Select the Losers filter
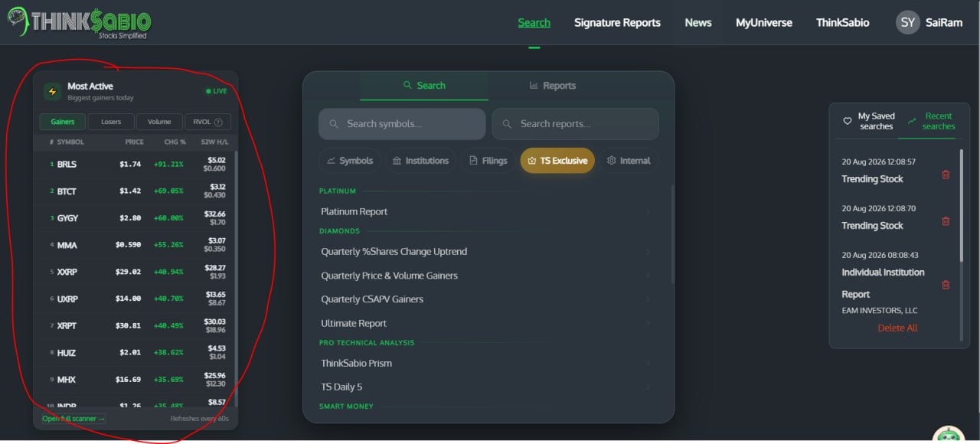The width and height of the screenshot is (980, 444). pyautogui.click(x=111, y=122)
